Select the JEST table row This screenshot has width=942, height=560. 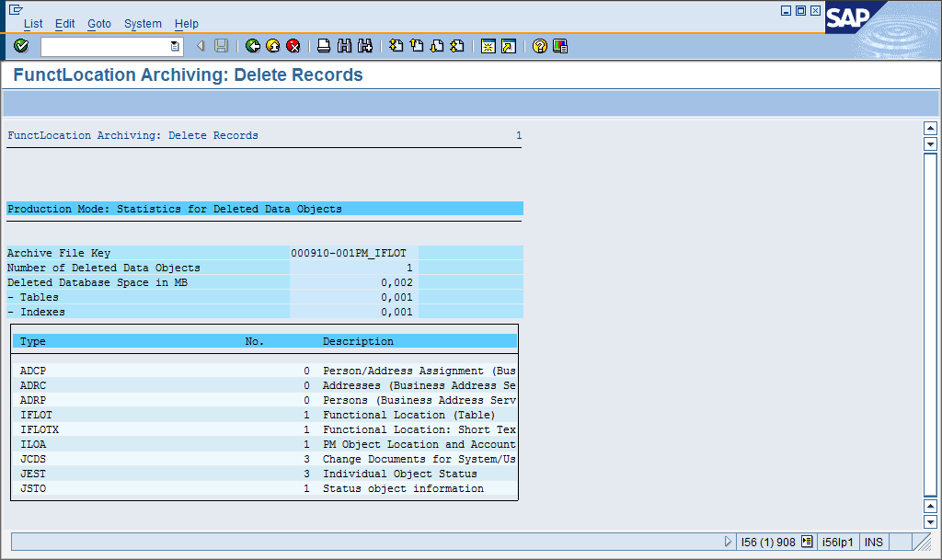click(264, 474)
